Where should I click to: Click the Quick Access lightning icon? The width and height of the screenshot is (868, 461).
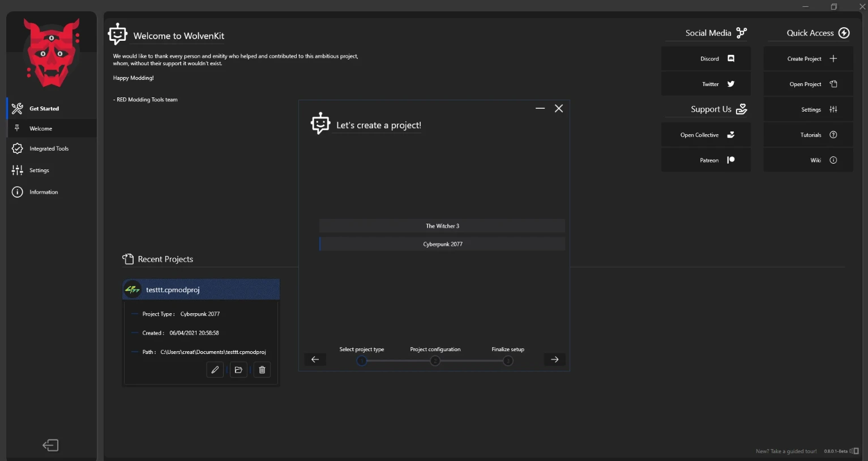pyautogui.click(x=844, y=33)
